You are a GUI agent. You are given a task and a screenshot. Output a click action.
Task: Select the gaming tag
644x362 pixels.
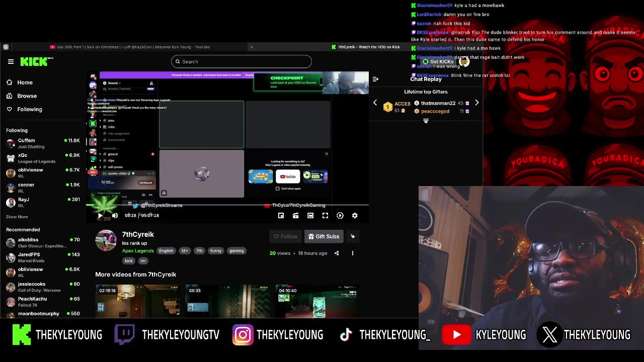[236, 251]
